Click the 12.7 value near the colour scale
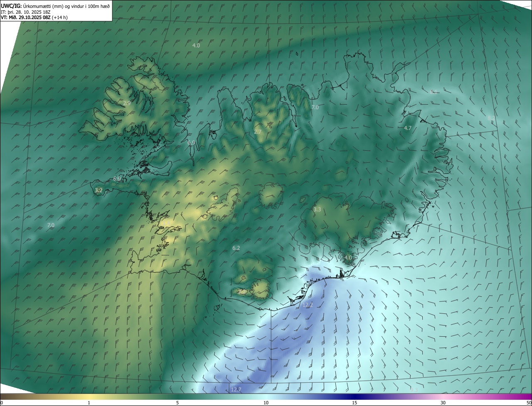 click(236, 389)
